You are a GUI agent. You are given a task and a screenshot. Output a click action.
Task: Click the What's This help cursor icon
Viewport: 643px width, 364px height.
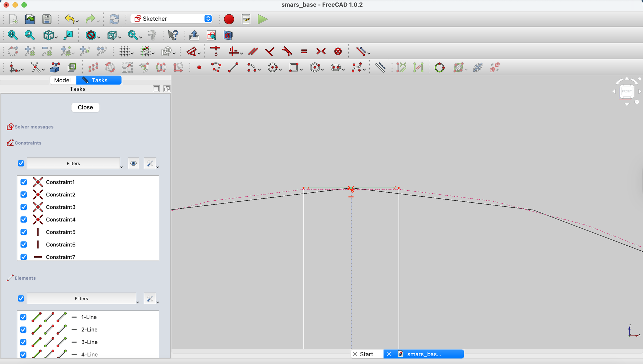coord(173,35)
